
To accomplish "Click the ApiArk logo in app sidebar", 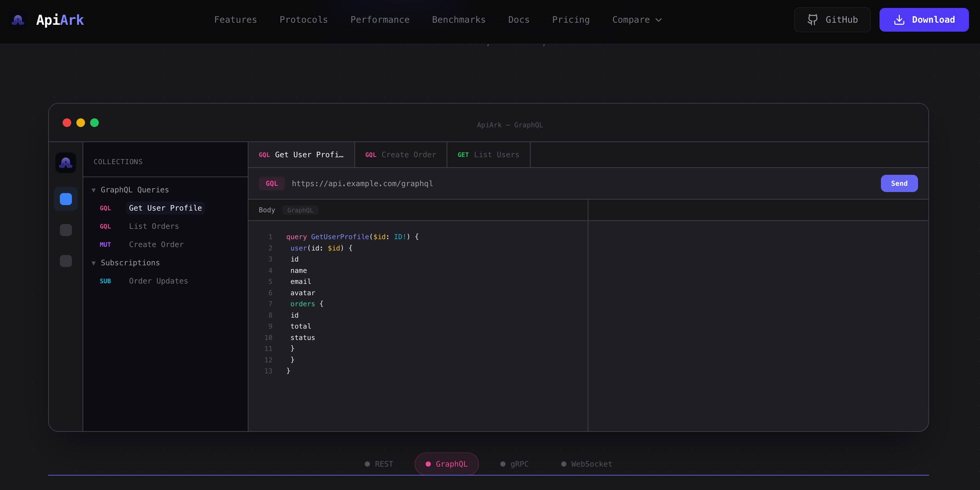I will tap(66, 163).
